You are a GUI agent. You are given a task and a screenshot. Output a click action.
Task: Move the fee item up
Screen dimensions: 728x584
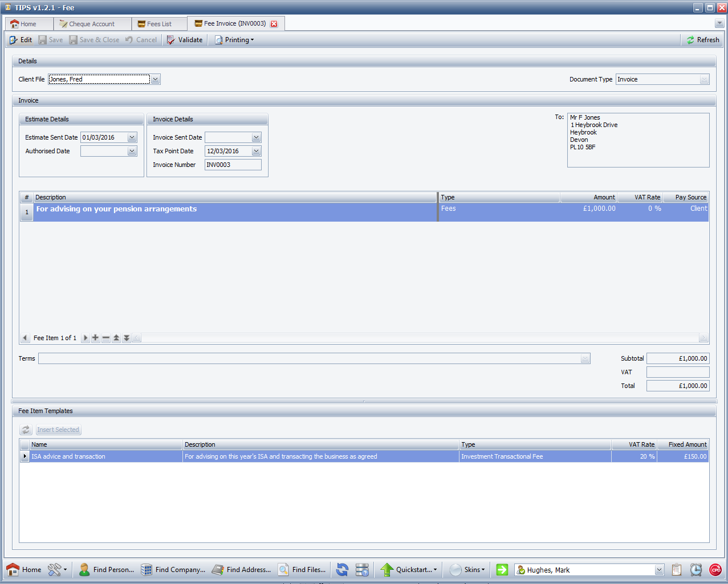[116, 338]
